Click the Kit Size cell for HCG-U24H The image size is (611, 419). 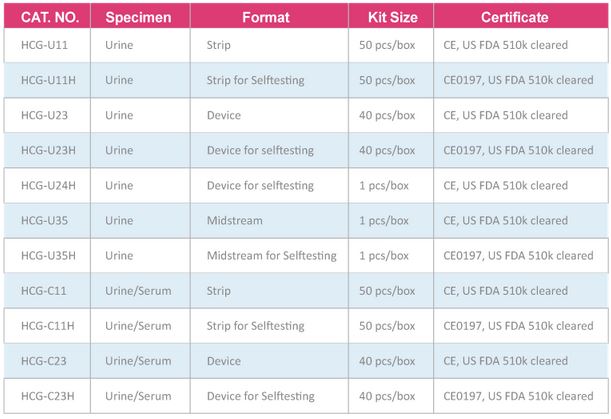[384, 186]
